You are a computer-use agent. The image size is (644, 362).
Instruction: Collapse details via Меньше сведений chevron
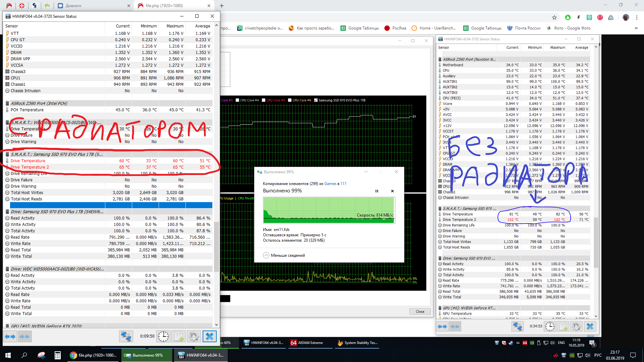[266, 255]
